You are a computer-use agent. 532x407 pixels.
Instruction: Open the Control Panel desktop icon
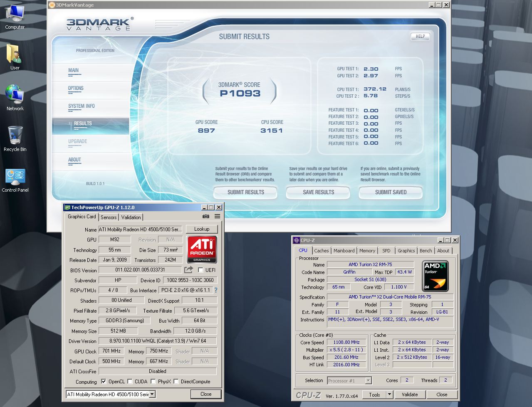15,180
